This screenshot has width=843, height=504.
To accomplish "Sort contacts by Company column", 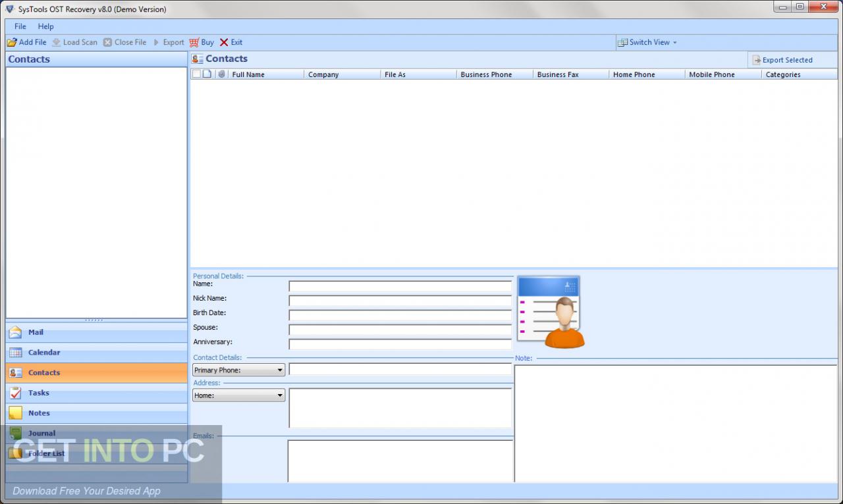I will (x=342, y=74).
